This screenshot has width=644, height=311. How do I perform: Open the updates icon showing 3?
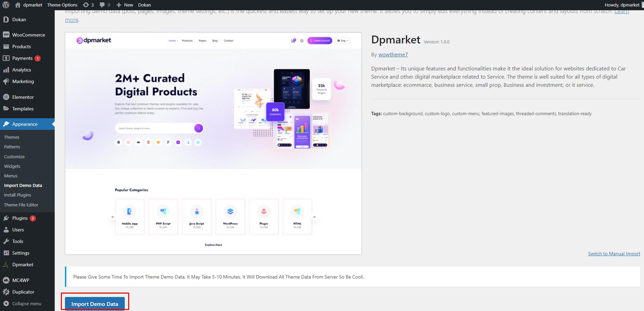86,5
